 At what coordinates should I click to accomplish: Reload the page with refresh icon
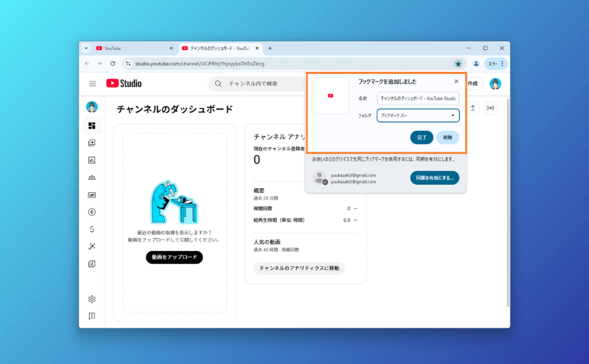(x=113, y=64)
